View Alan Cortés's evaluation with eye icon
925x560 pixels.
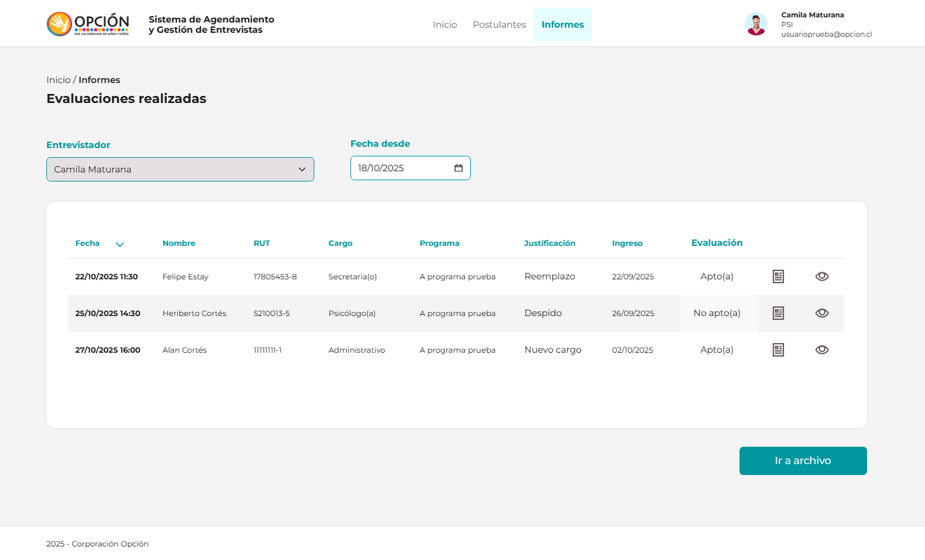click(822, 350)
